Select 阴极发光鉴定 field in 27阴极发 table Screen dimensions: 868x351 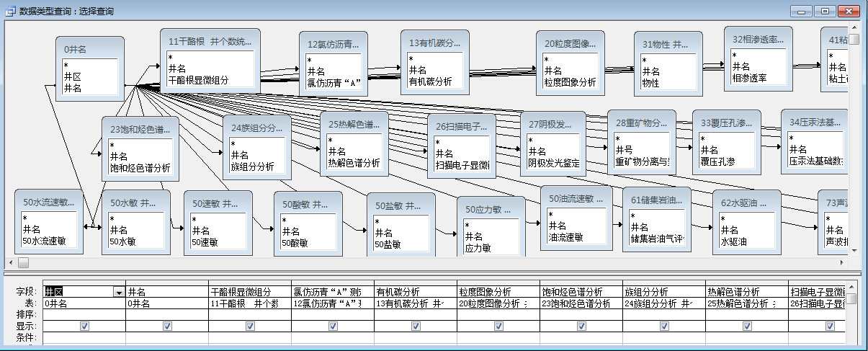[x=553, y=163]
